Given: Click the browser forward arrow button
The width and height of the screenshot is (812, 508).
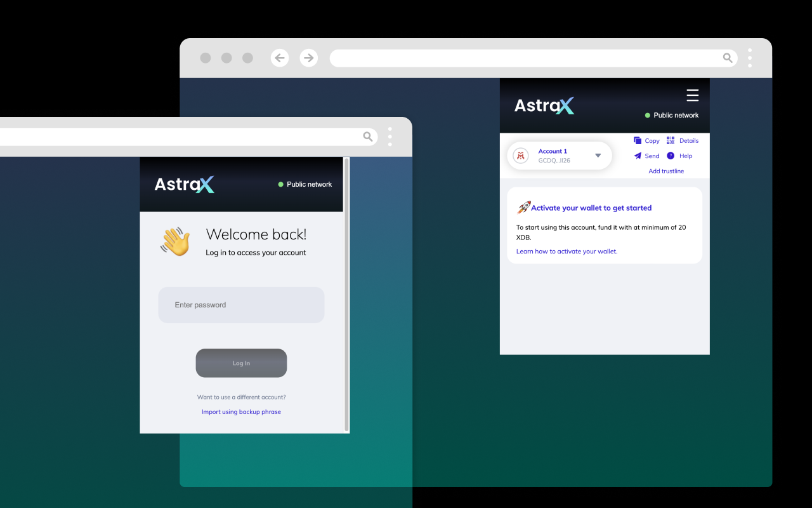Looking at the screenshot, I should pyautogui.click(x=308, y=58).
